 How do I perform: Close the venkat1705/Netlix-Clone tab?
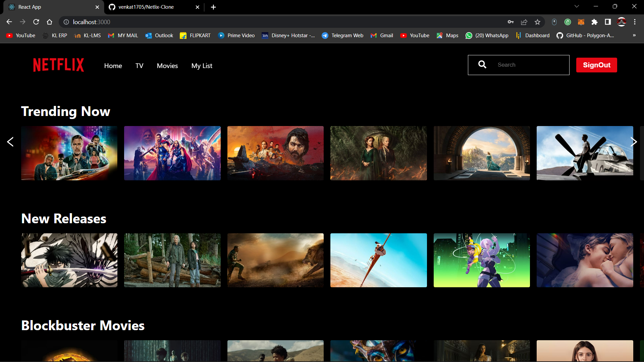(x=198, y=7)
